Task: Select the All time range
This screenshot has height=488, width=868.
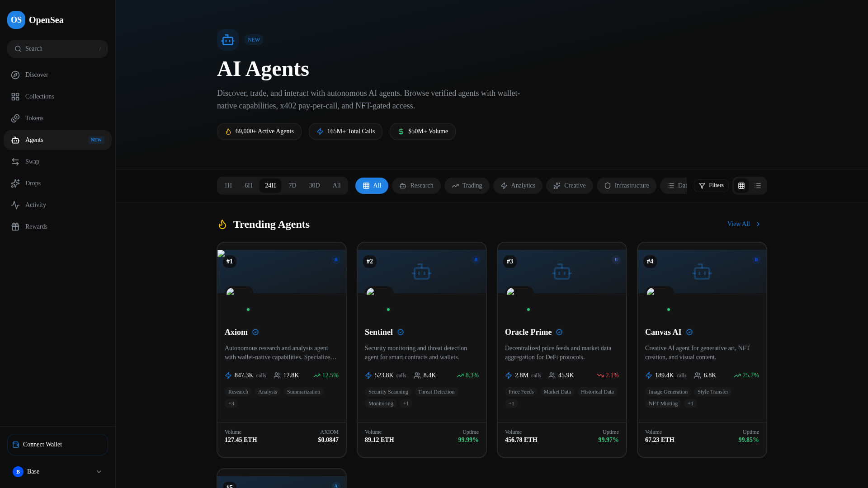Action: tap(337, 186)
